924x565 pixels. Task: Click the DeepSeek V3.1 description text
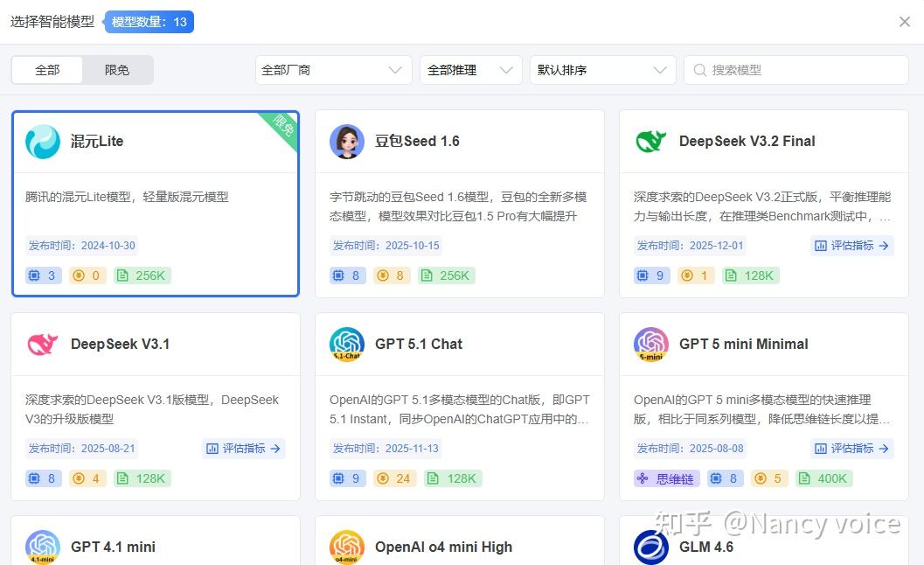[x=152, y=409]
